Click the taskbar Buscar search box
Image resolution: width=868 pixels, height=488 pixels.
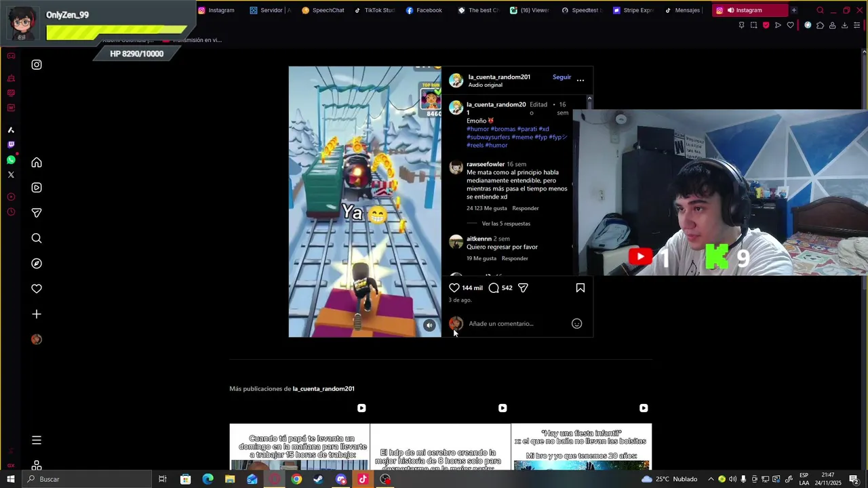tap(87, 479)
